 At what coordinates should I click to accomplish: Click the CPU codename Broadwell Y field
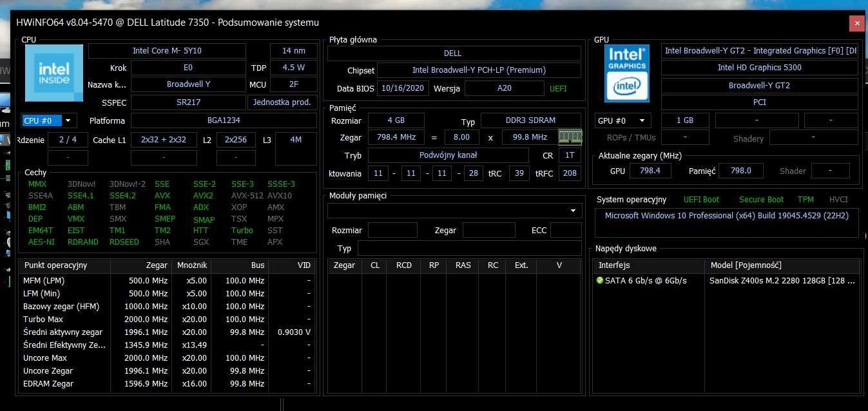188,84
